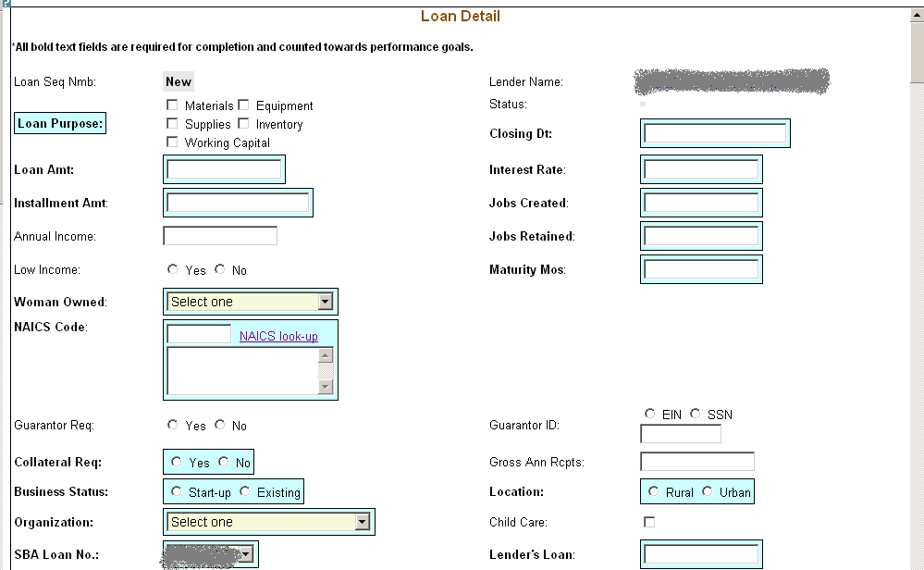Select No for Collateral Req
The height and width of the screenshot is (570, 924).
[x=223, y=462]
